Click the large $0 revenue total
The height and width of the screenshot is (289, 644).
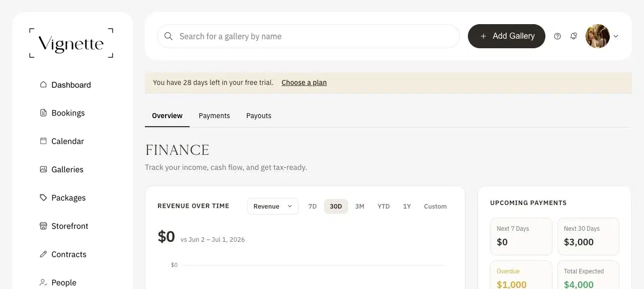[x=167, y=237]
